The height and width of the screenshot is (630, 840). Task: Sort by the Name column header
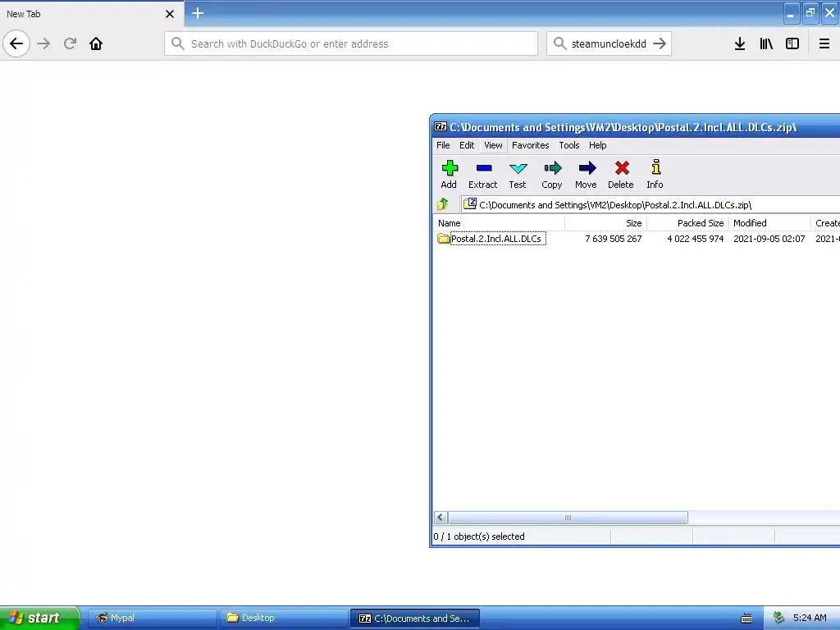[499, 223]
